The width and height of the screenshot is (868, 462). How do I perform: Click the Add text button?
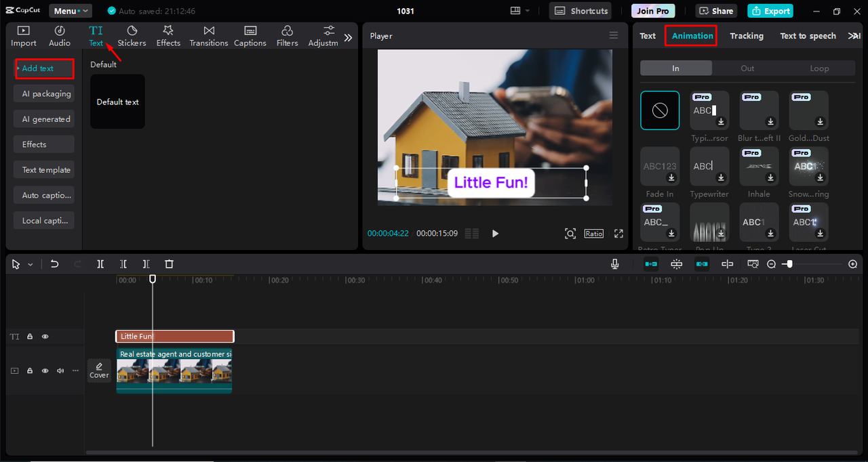tap(44, 68)
